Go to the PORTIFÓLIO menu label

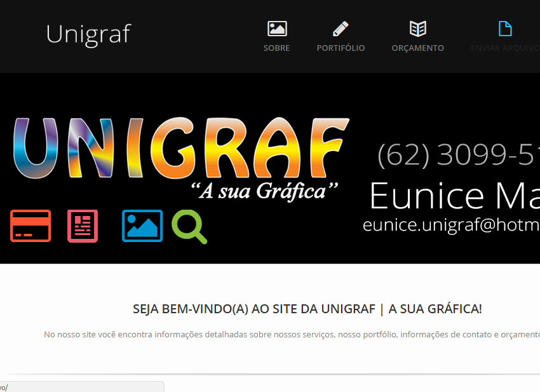click(x=341, y=48)
